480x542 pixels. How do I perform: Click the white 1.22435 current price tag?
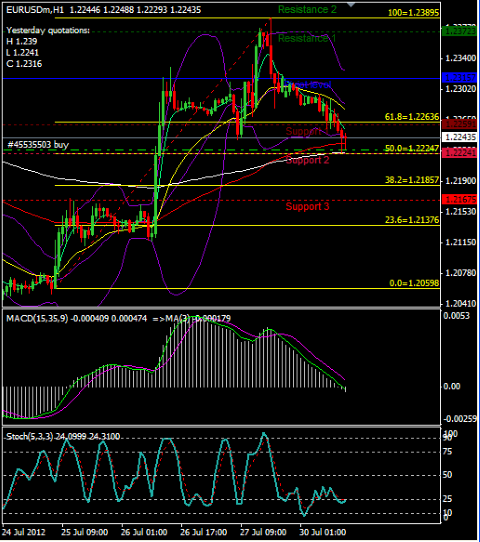click(x=460, y=137)
